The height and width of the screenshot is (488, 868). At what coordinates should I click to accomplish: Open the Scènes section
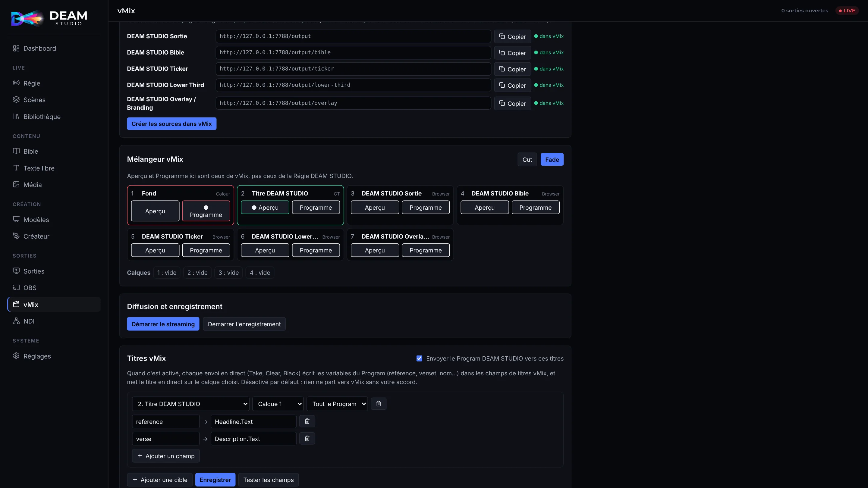pos(54,100)
